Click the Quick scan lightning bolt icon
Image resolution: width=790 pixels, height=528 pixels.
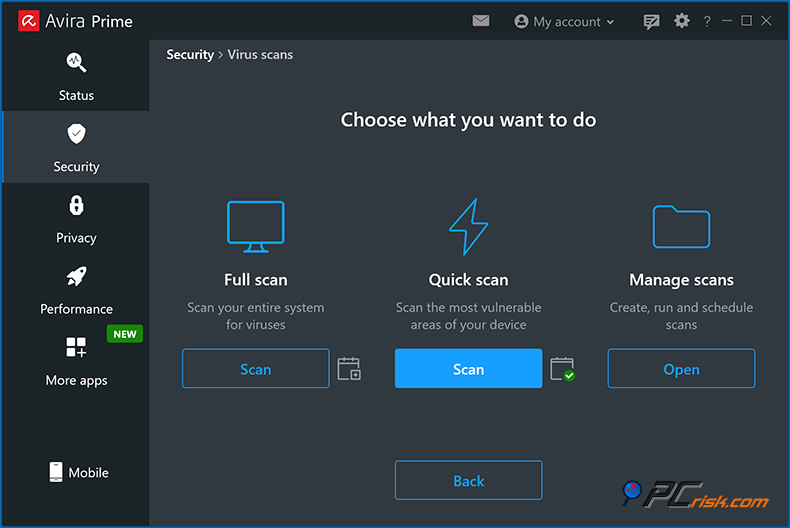(468, 227)
